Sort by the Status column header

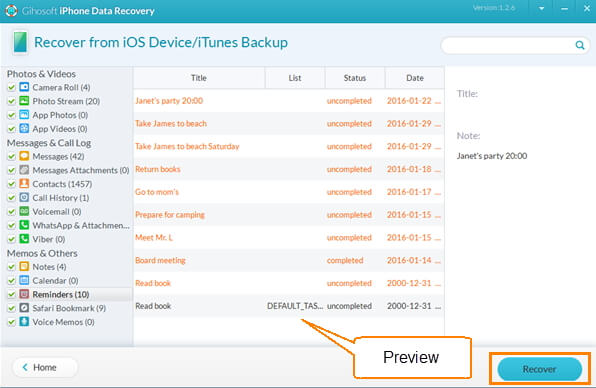[355, 78]
